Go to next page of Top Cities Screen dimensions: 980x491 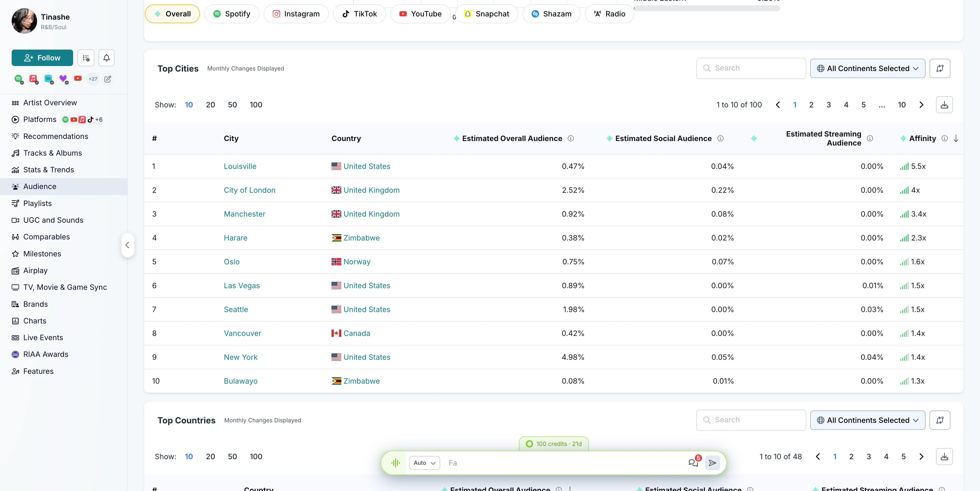[x=921, y=105]
